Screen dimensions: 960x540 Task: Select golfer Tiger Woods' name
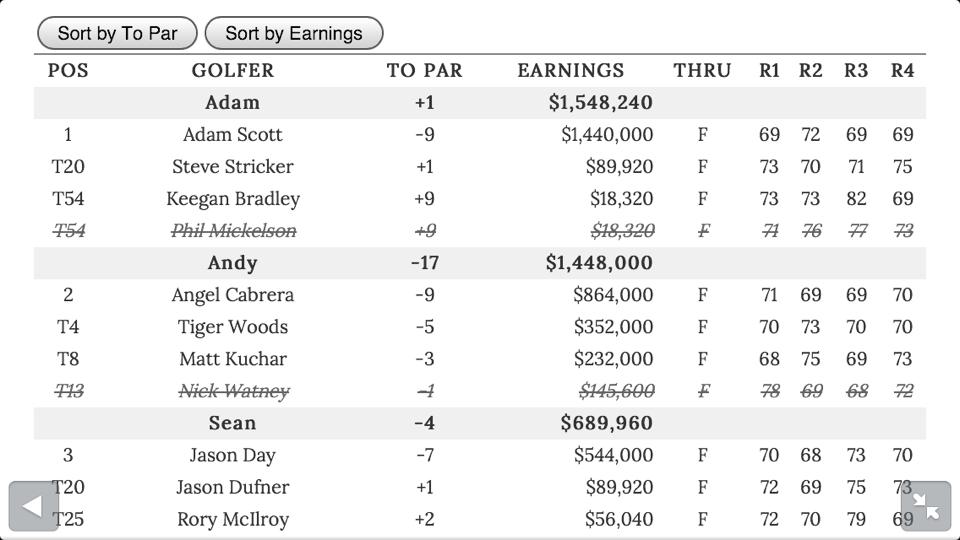pyautogui.click(x=232, y=327)
